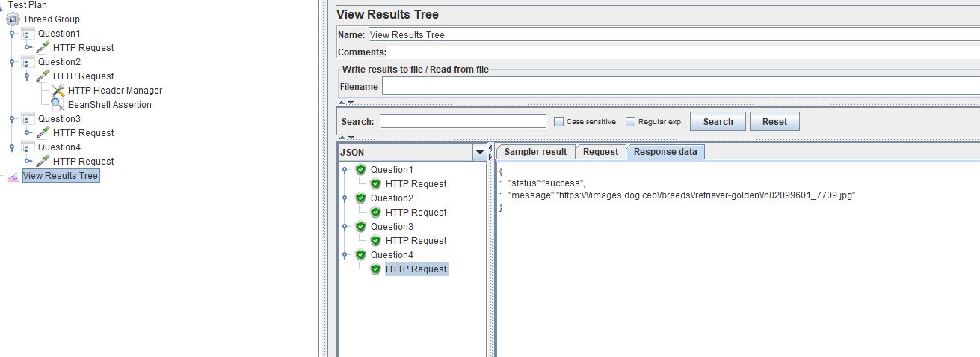Click the HTTP Header Manager wrench icon
The image size is (980, 357).
tap(58, 91)
